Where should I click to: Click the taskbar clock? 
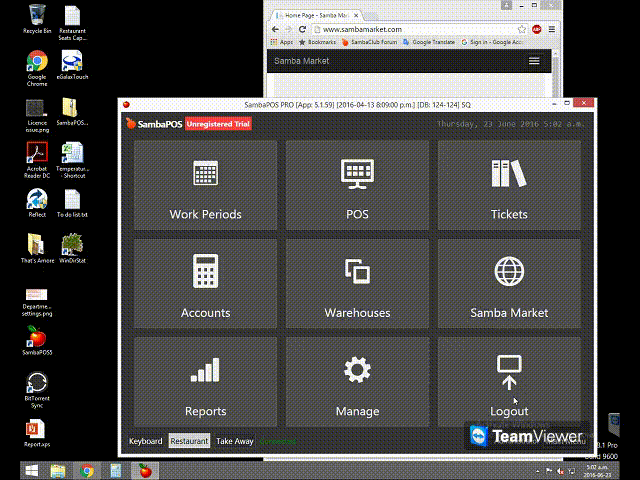click(597, 471)
